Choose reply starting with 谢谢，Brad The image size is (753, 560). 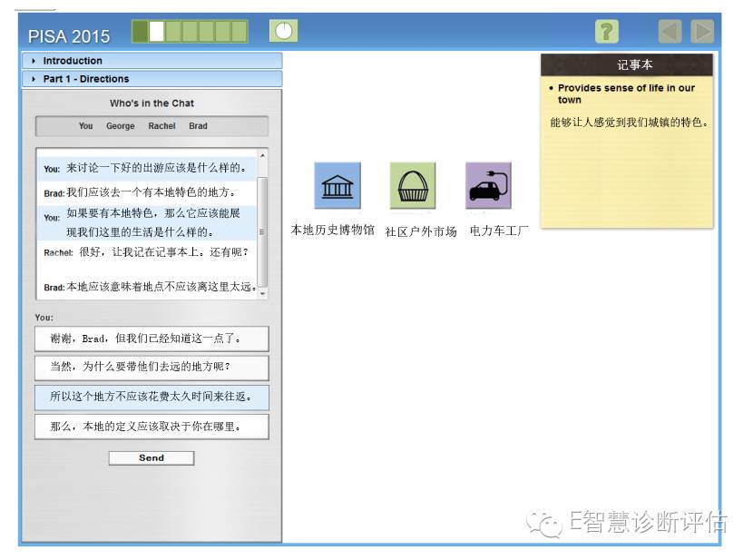[152, 339]
